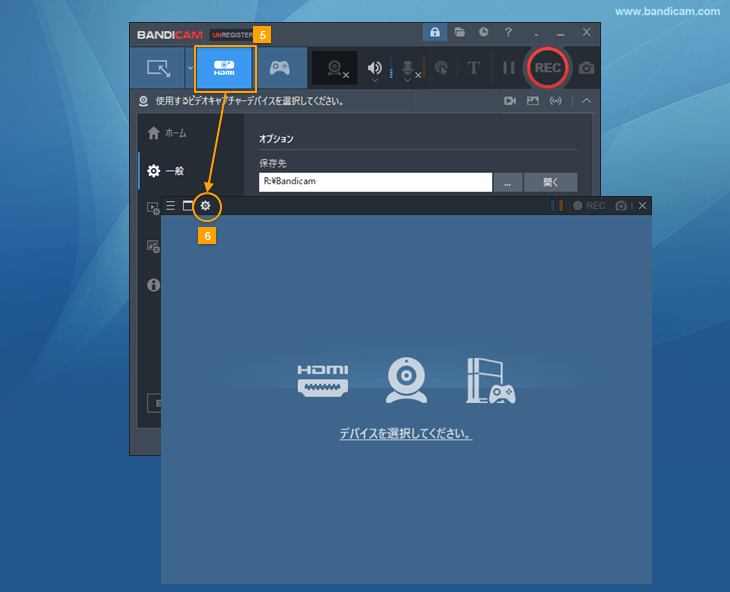Toggle microphone recording icon
Viewport: 730px width, 592px height.
pos(408,67)
